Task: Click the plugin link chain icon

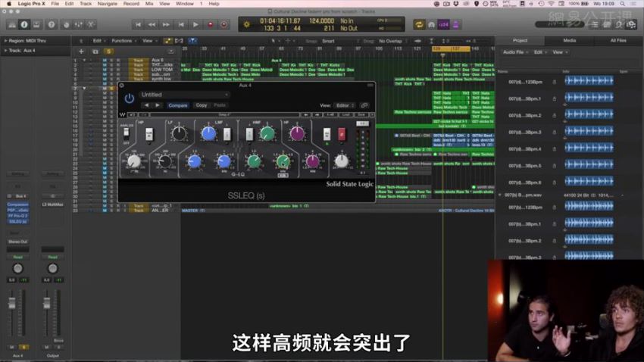Action: point(364,105)
